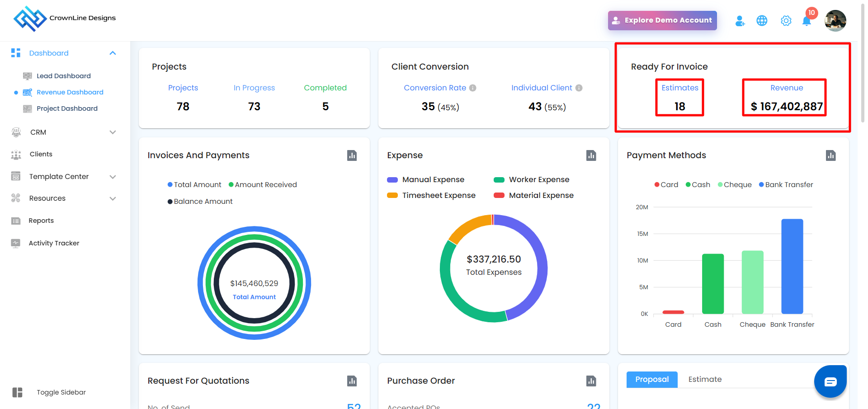Toggle Bank Transfer legend series

click(786, 185)
